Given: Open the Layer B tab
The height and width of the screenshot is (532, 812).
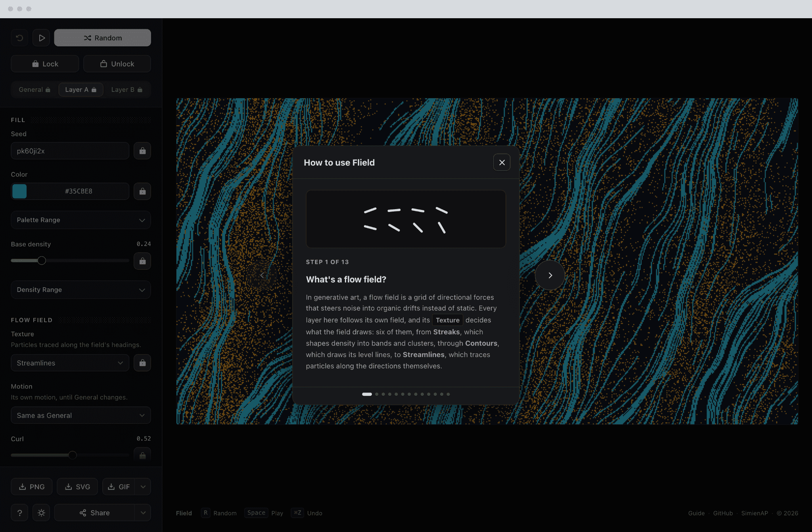Looking at the screenshot, I should pyautogui.click(x=127, y=90).
